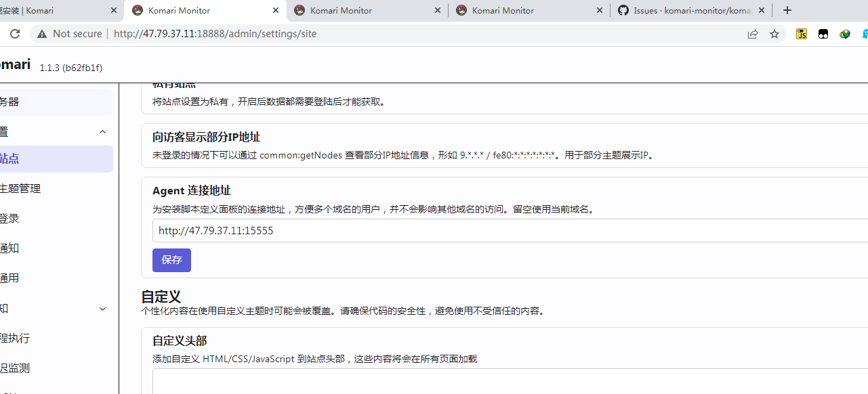Open the 登录 settings sidebar item
The width and height of the screenshot is (868, 394).
click(56, 219)
